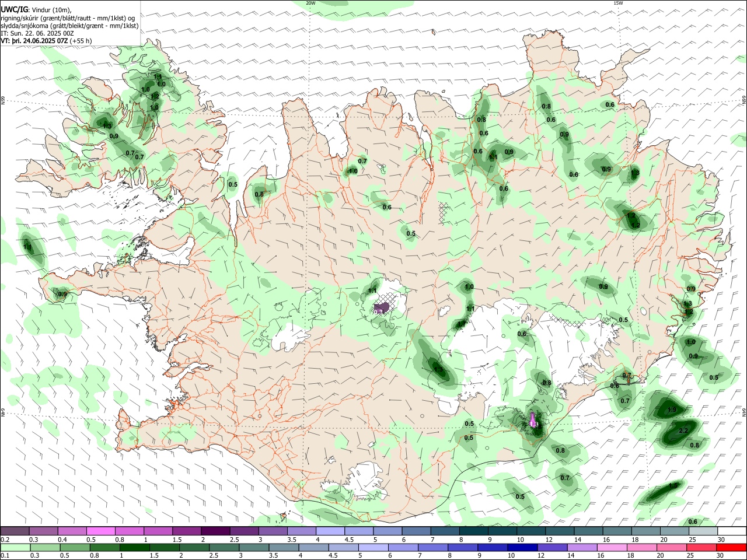747x560 pixels.
Task: Click the '10' tick label on the bottom legend row
Action: click(511, 556)
